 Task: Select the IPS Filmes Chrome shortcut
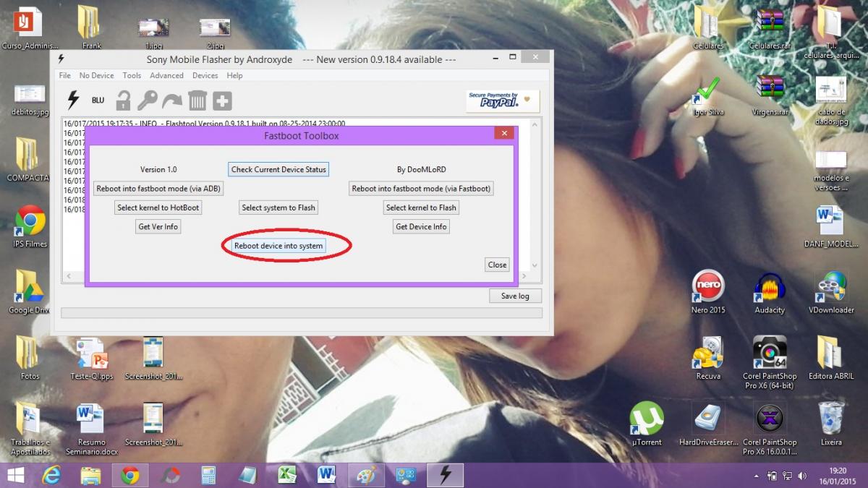(30, 226)
